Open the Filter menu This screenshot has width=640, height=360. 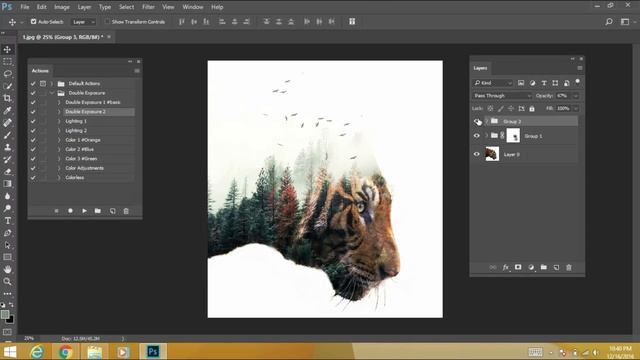click(149, 7)
